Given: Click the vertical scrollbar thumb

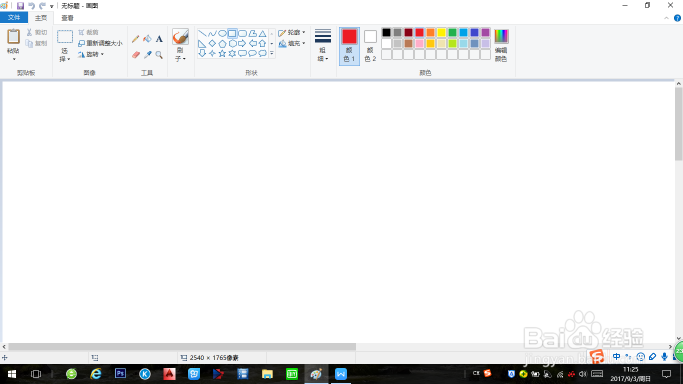Looking at the screenshot, I should coord(679,124).
